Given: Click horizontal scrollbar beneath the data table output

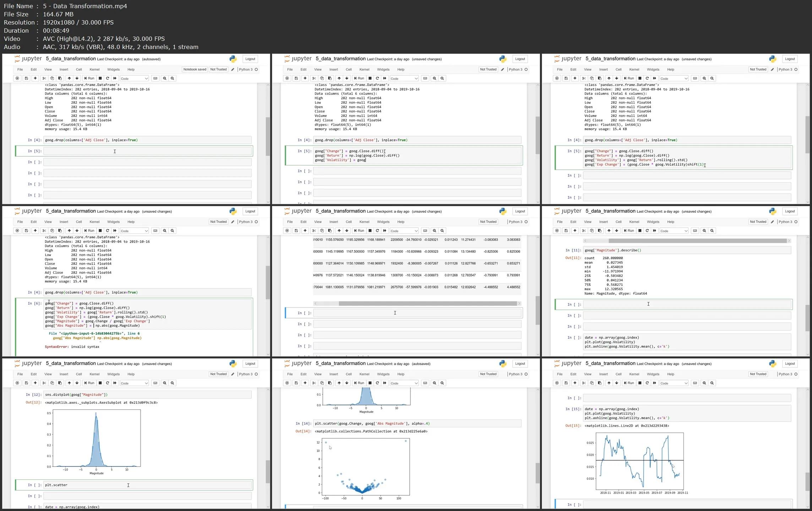Looking at the screenshot, I should pyautogui.click(x=427, y=304).
